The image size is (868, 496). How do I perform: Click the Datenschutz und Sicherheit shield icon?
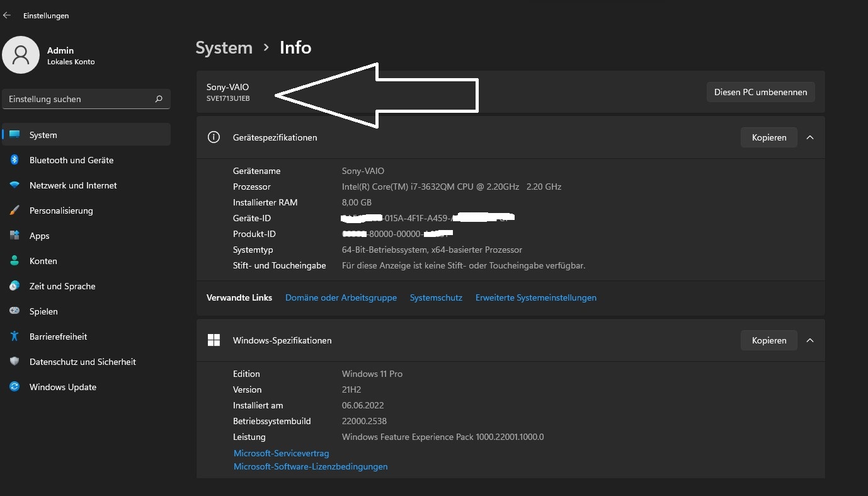click(14, 362)
